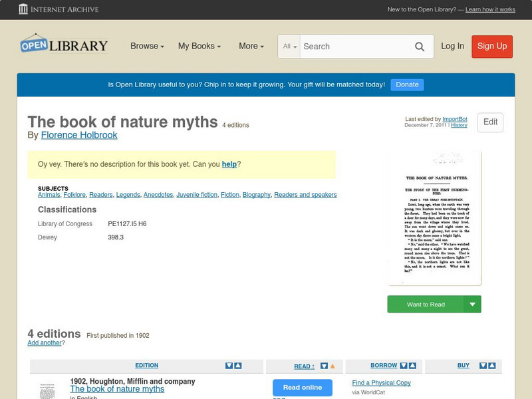The image size is (532, 399).
Task: Click the READ descending sort arrow
Action: click(323, 365)
